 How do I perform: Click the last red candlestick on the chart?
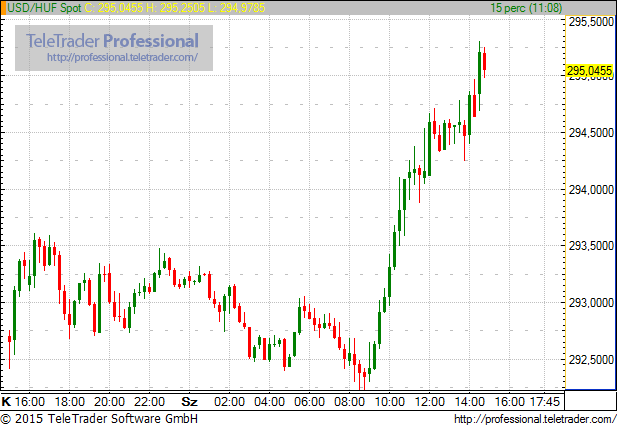484,62
